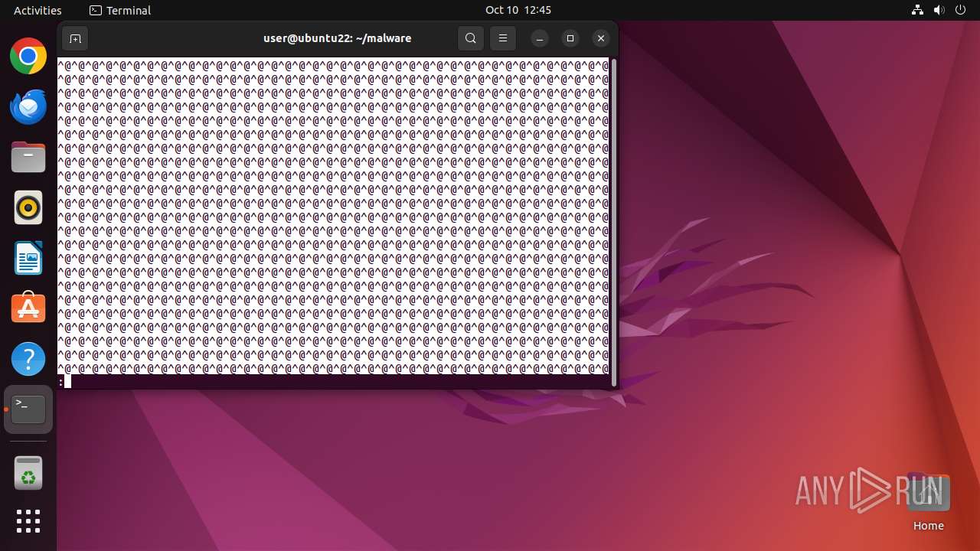Open LibreOffice Writer from the dock
Viewport: 980px width, 551px height.
[28, 258]
